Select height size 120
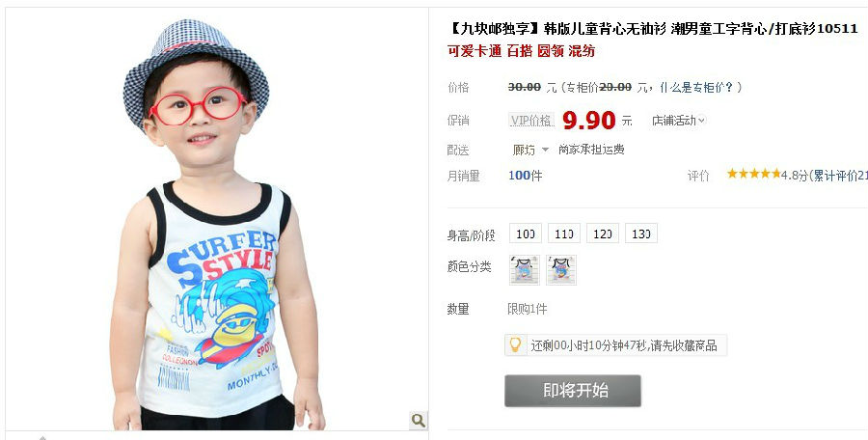The image size is (868, 440). [602, 234]
